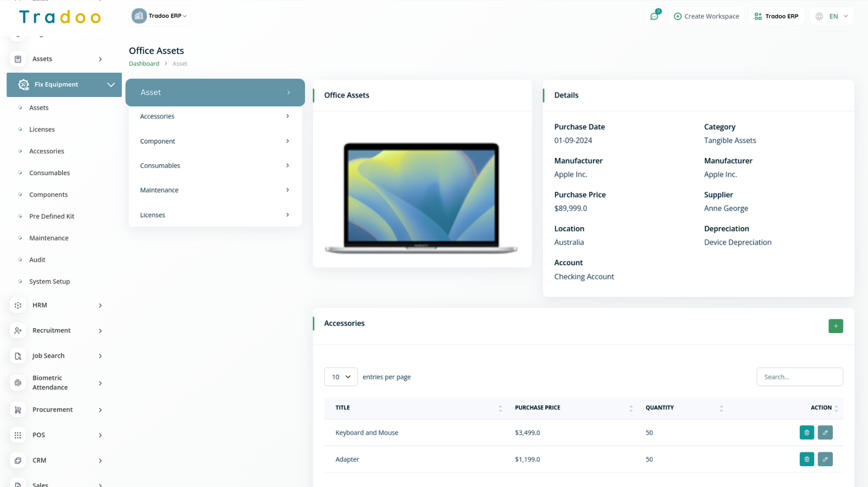This screenshot has height=487, width=868.
Task: Select the Consumables tab in asset menu
Action: 215,166
